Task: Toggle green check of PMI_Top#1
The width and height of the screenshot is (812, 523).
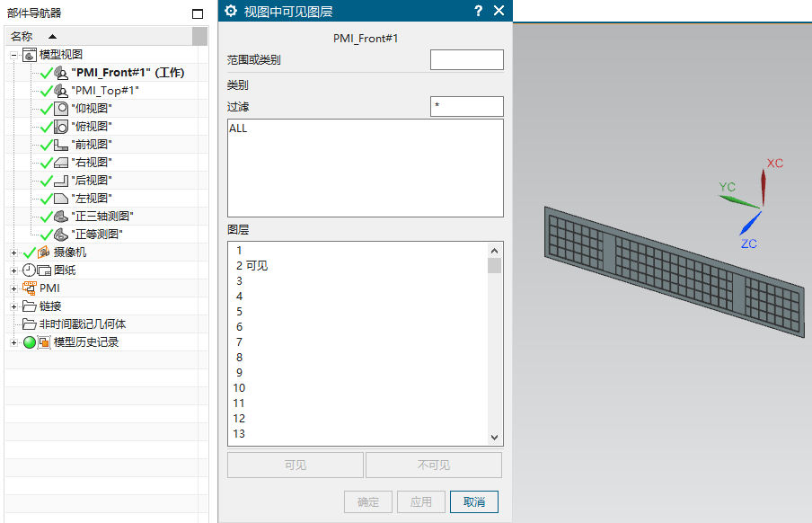Action: click(x=47, y=92)
